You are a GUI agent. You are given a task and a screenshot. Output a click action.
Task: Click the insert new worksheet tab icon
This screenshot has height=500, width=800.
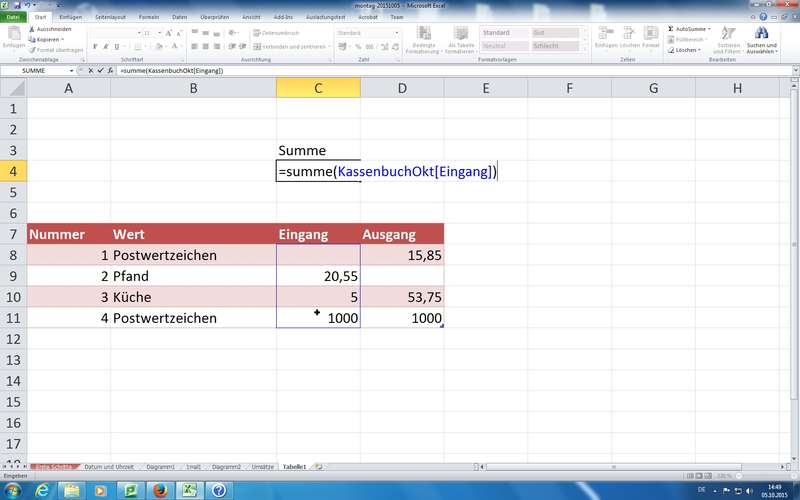pyautogui.click(x=319, y=467)
